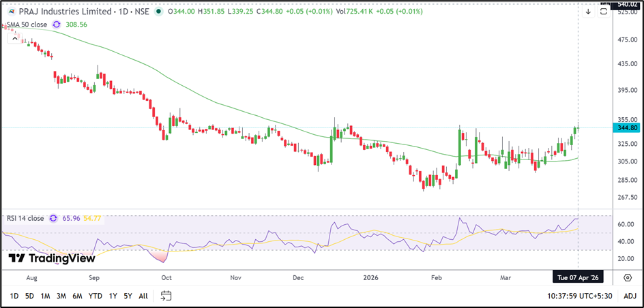Click the fullscreen frame icon top right

point(604,11)
